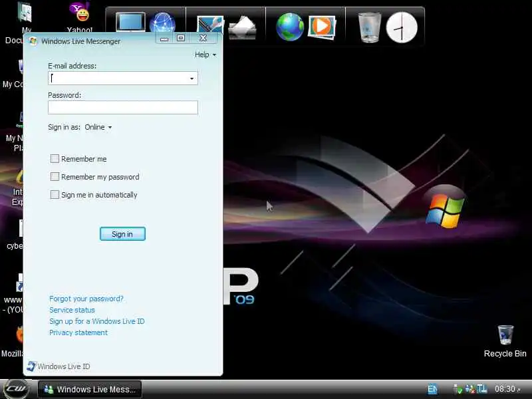532x399 pixels.
Task: Open the Help menu
Action: pos(205,55)
